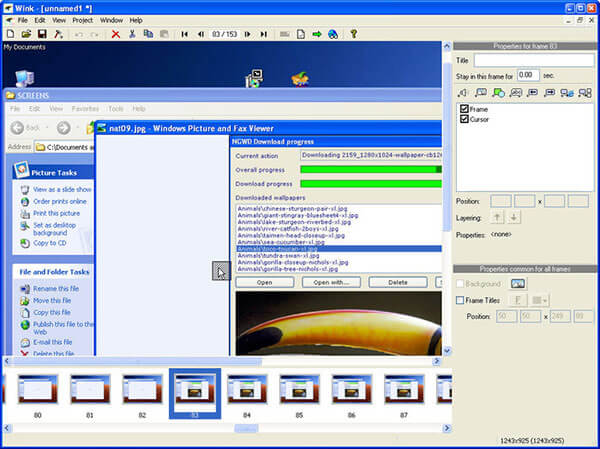Click the frame canvas vertical scrollbar thumb
The width and height of the screenshot is (600, 449).
click(447, 147)
